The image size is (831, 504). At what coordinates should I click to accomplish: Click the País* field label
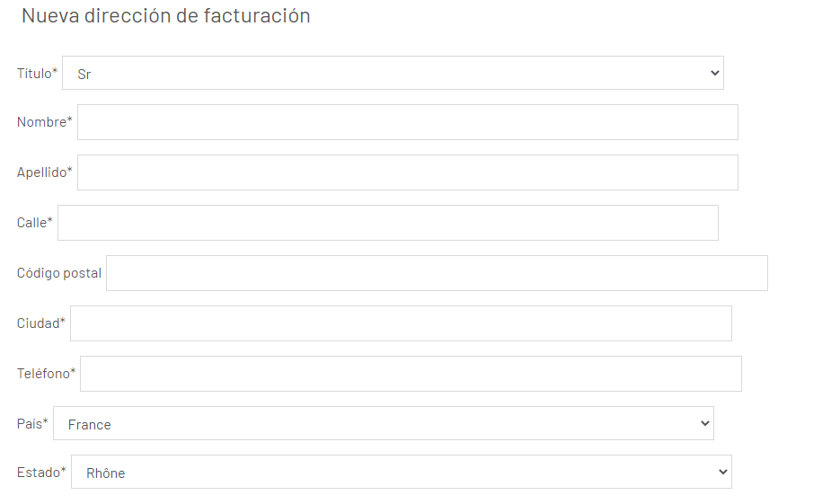[32, 424]
